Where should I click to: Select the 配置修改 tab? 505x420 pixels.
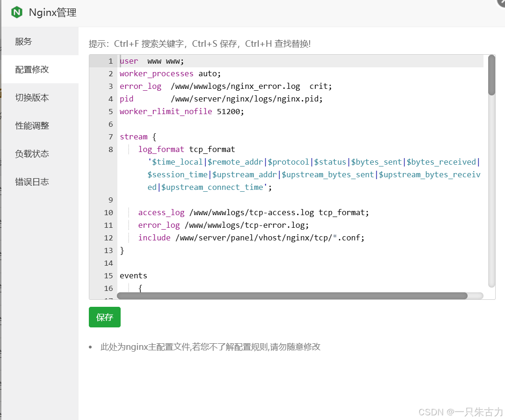pyautogui.click(x=40, y=69)
